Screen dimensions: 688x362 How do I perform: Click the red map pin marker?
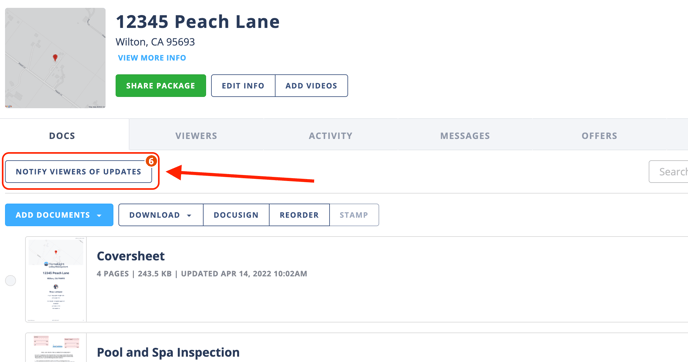(55, 57)
